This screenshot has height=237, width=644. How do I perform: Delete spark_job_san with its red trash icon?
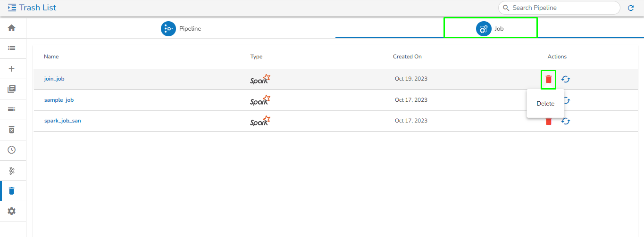(548, 122)
